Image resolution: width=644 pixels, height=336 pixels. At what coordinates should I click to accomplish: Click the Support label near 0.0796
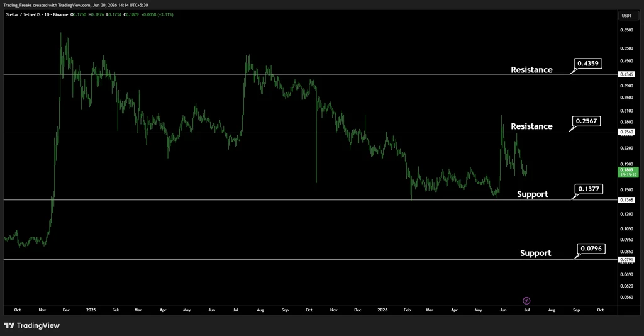(536, 254)
